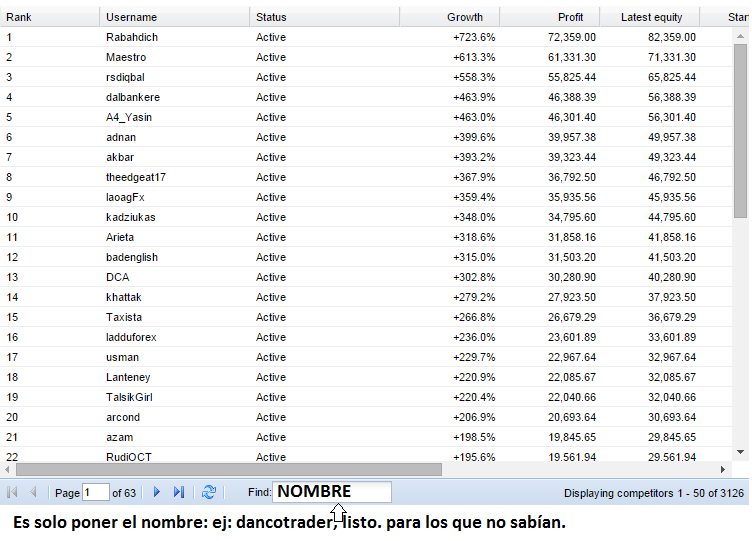Jump to the last page icon

(179, 492)
